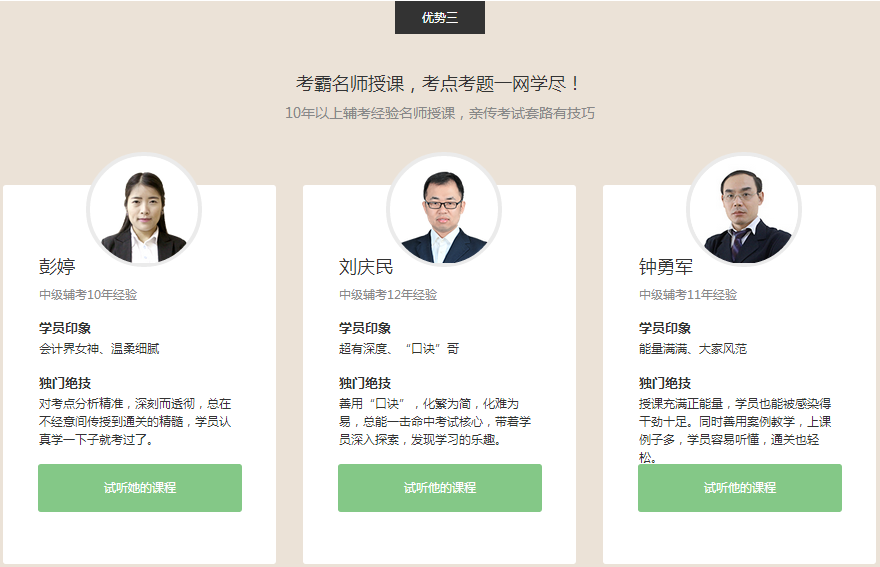Select teacher name 刘庆民
The height and width of the screenshot is (567, 880).
366,267
